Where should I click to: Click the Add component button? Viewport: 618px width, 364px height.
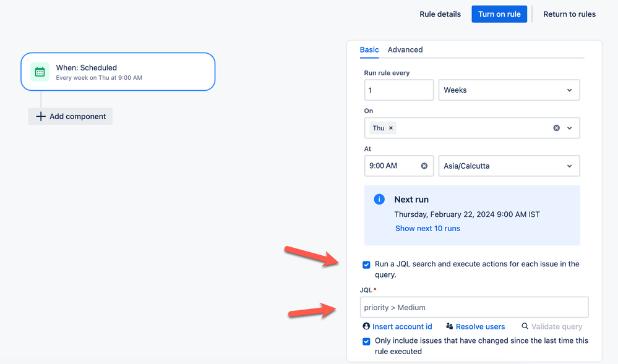coord(70,116)
